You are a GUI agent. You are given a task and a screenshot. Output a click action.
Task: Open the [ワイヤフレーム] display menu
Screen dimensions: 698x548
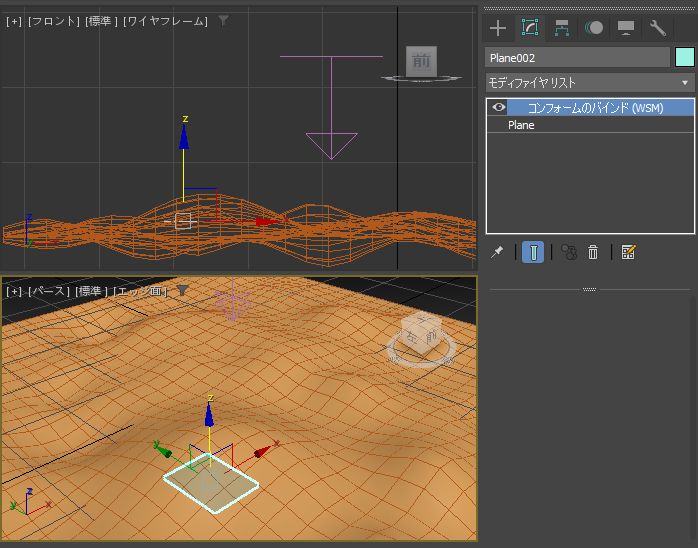(x=165, y=21)
